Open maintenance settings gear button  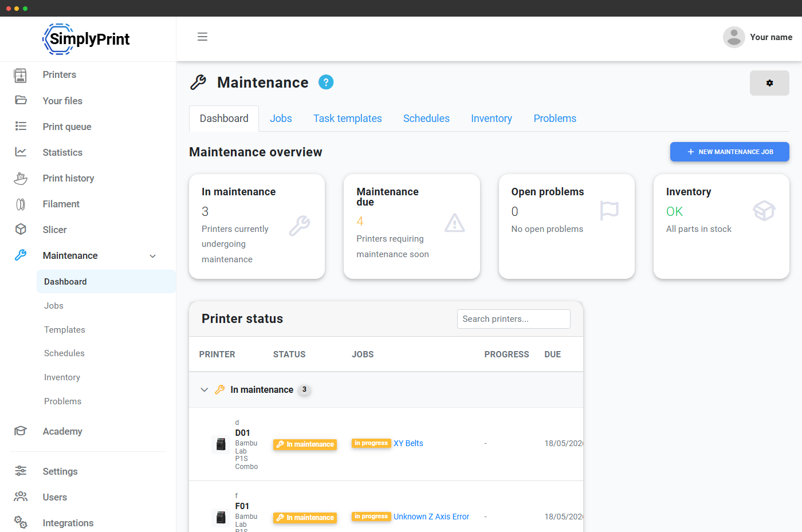point(769,83)
